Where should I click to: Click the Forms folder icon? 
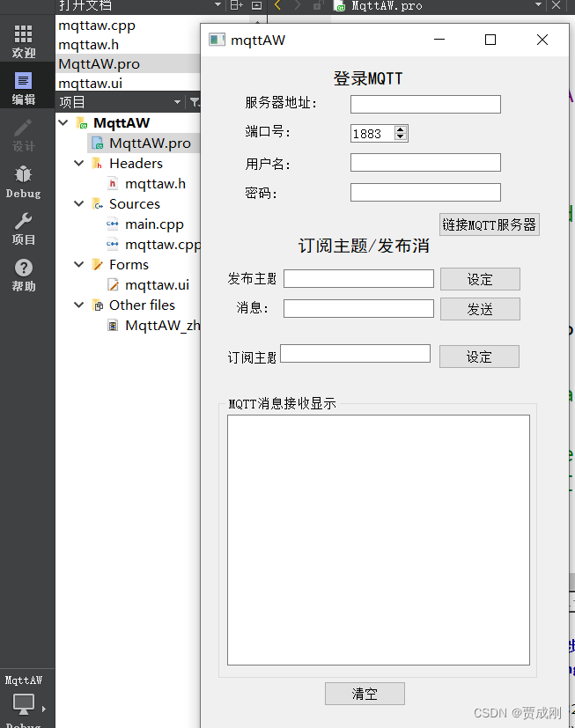click(98, 265)
